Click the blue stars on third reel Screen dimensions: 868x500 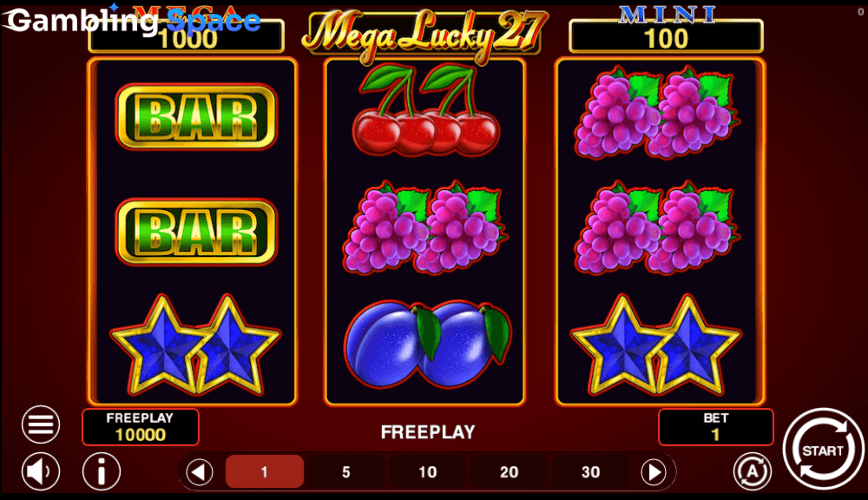[655, 346]
